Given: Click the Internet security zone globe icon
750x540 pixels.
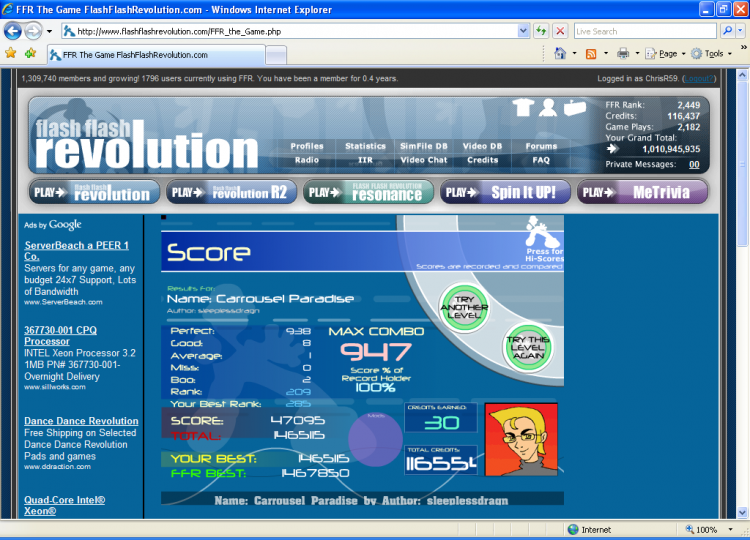Looking at the screenshot, I should (573, 529).
